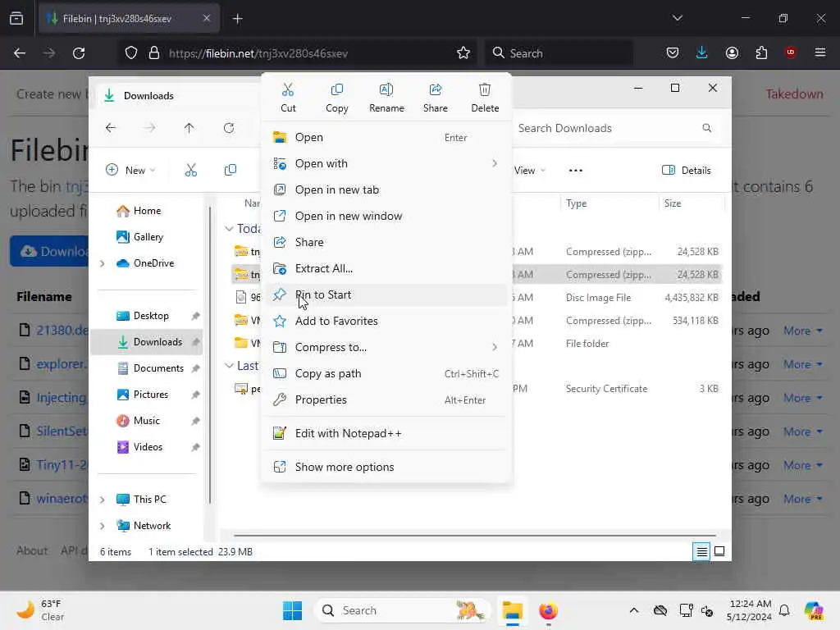840x630 pixels.
Task: Switch to details list view layout
Action: click(701, 551)
